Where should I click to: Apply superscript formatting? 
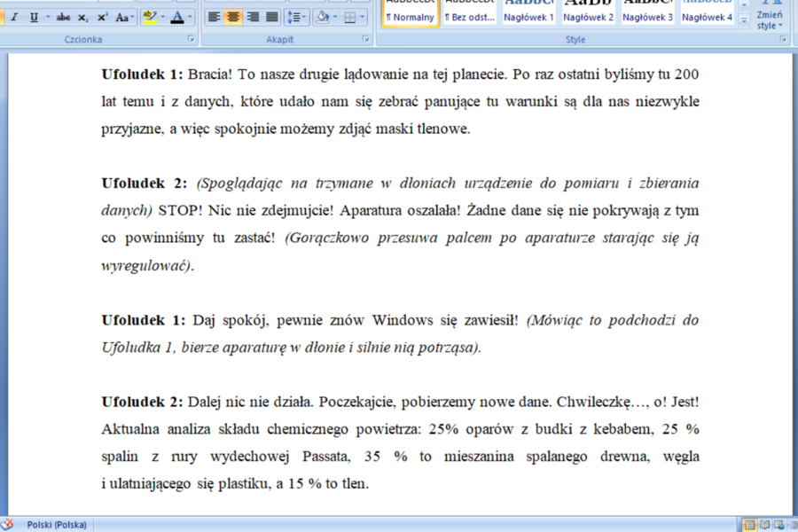(102, 17)
